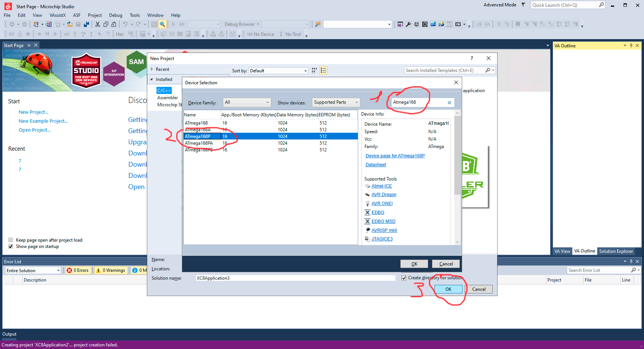The width and height of the screenshot is (644, 349).
Task: Open the VA Outline panel options dropdown
Action: (625, 45)
